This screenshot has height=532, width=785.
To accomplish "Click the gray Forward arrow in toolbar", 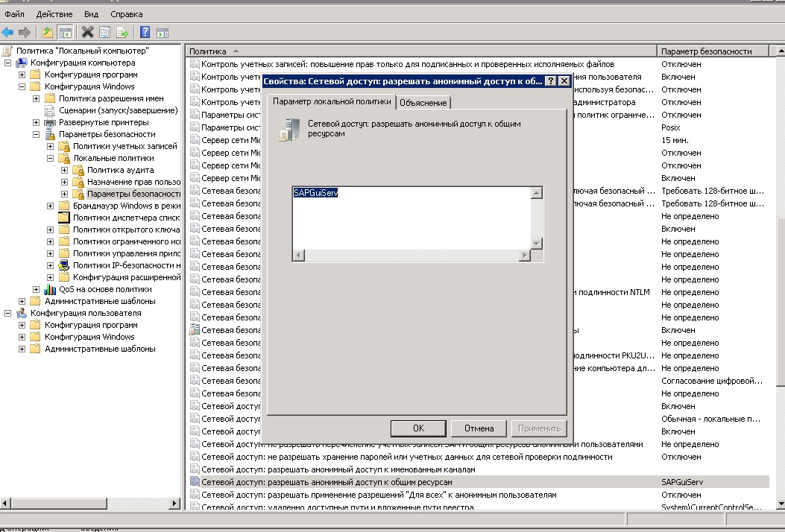I will coord(24,33).
